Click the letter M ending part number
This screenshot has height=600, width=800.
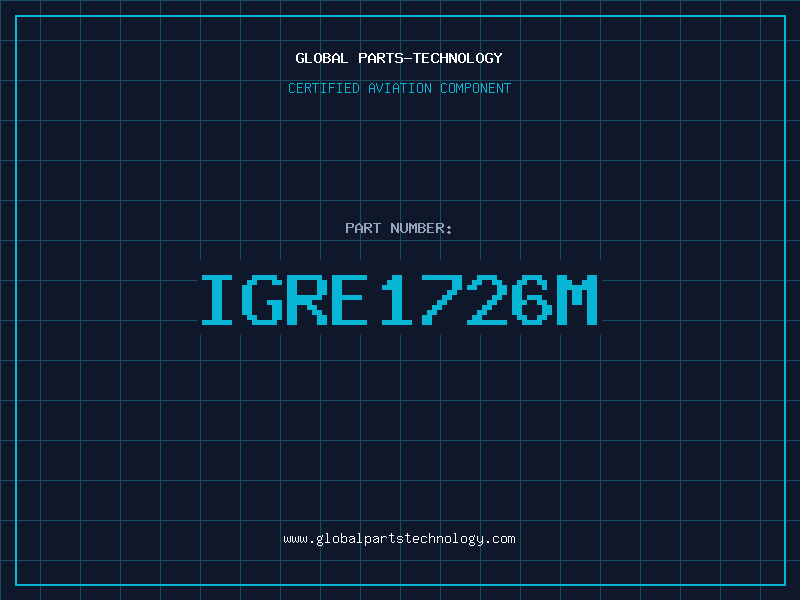(577, 299)
